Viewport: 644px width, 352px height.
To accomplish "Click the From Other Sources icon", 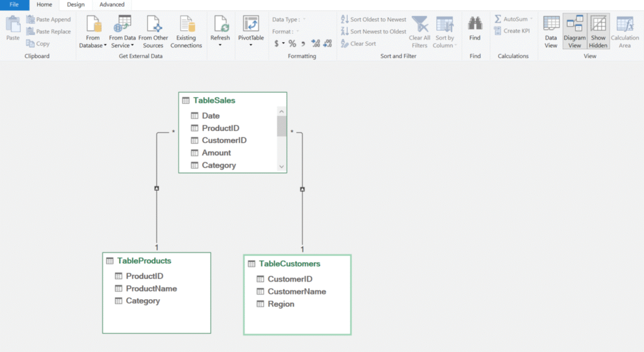I will click(x=153, y=25).
